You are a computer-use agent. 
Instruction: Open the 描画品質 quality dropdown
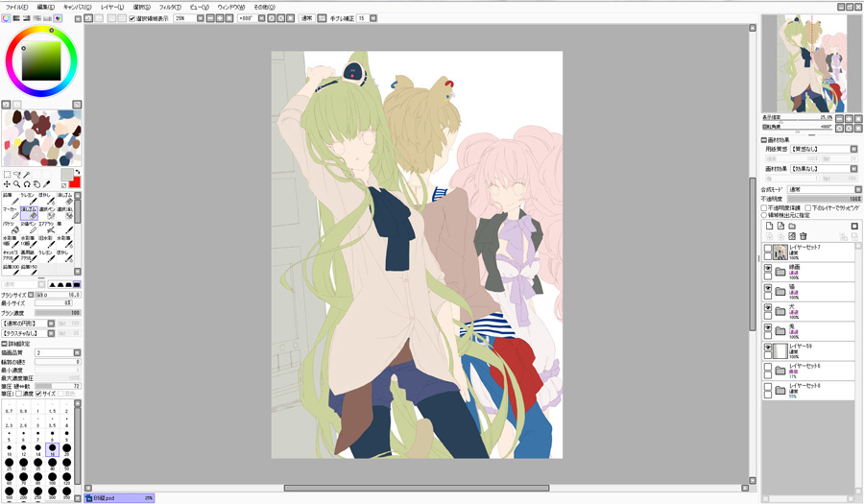click(77, 352)
